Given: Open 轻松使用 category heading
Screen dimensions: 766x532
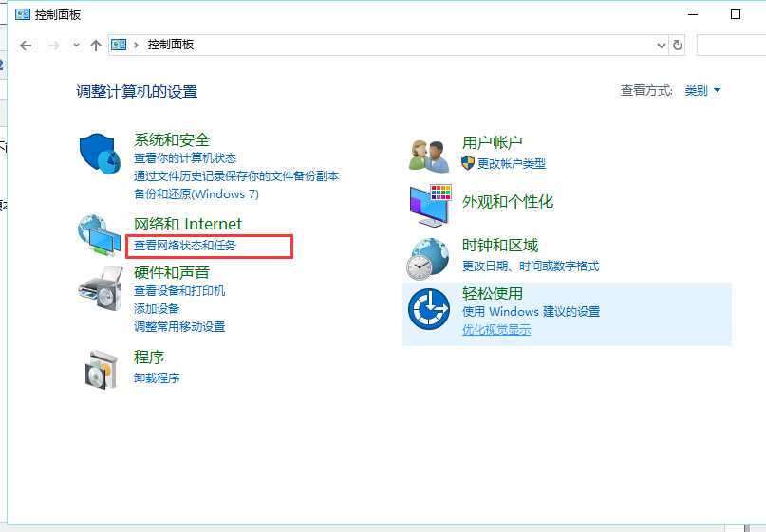Looking at the screenshot, I should pos(493,293).
